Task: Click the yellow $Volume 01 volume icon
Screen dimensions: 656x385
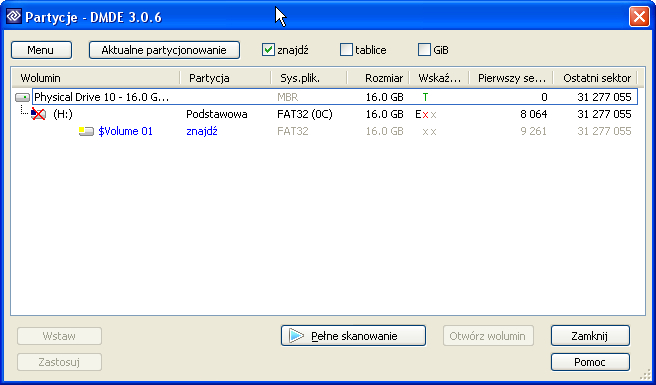Action: tap(86, 131)
